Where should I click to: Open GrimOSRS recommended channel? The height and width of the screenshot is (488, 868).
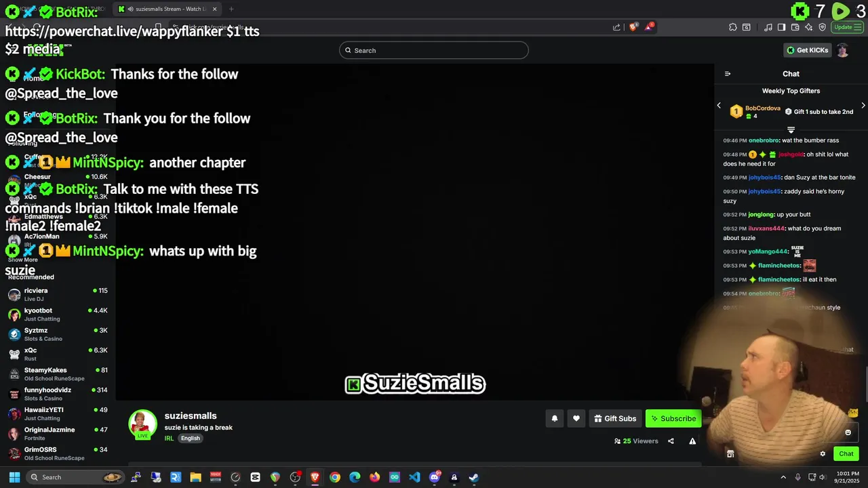[58, 453]
